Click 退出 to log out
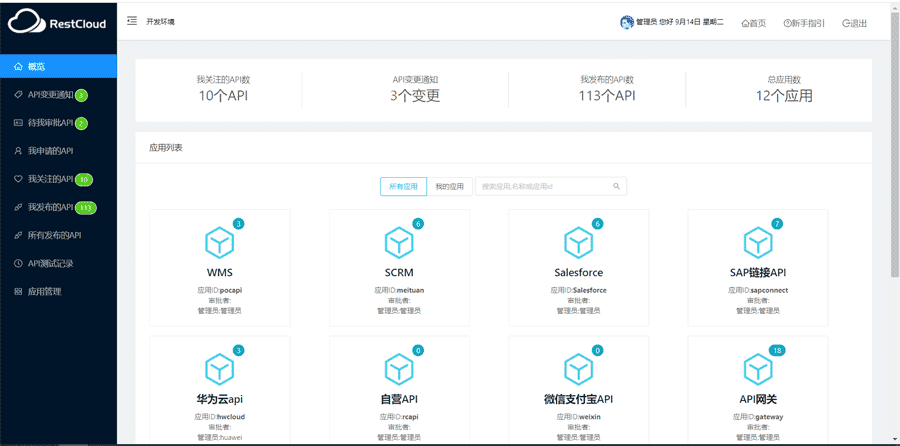900x446 pixels. (x=855, y=23)
